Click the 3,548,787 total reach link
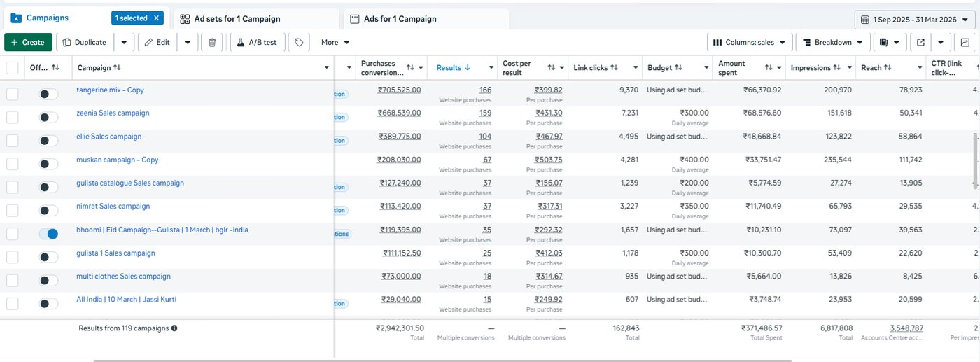This screenshot has width=980, height=362. click(x=906, y=328)
